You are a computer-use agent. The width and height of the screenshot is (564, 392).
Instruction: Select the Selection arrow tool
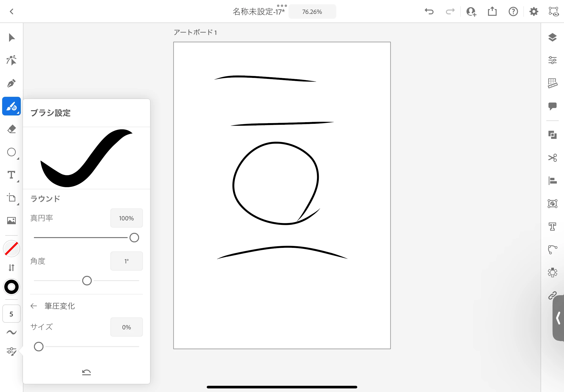[x=11, y=38]
